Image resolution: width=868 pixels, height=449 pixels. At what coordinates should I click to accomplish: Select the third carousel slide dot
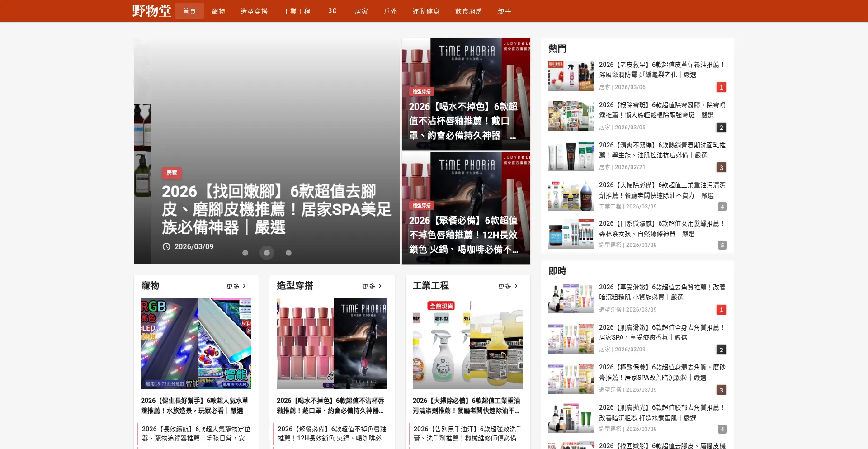(288, 253)
